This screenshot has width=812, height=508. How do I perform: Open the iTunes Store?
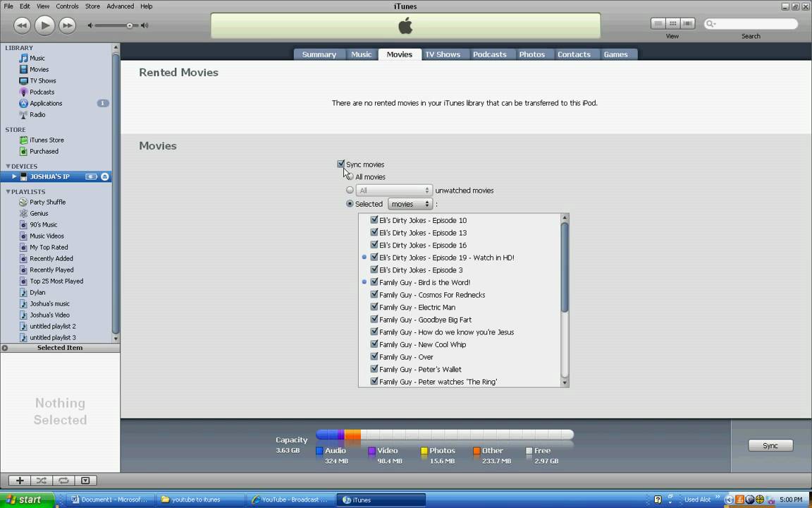[x=47, y=140]
